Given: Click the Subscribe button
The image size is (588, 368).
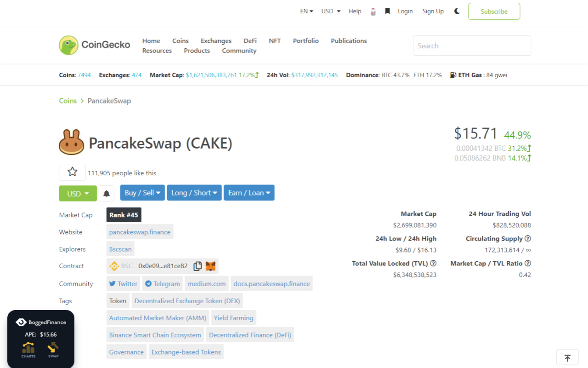Looking at the screenshot, I should 494,11.
